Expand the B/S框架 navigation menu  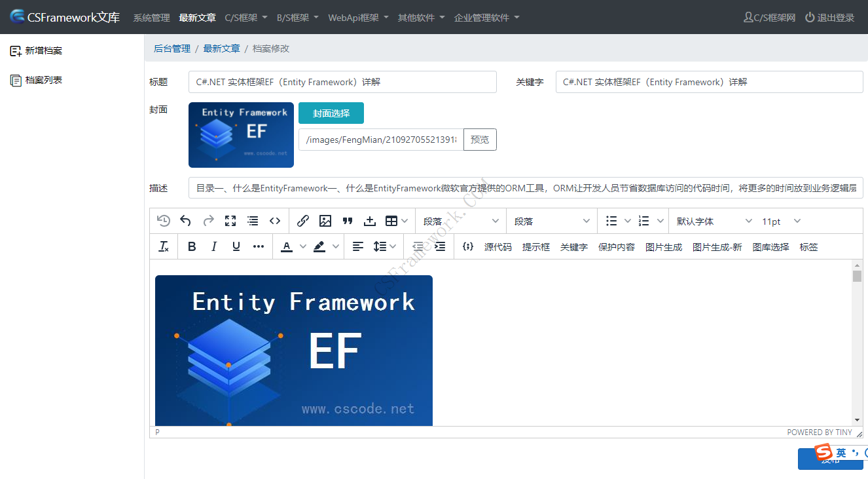tap(298, 18)
